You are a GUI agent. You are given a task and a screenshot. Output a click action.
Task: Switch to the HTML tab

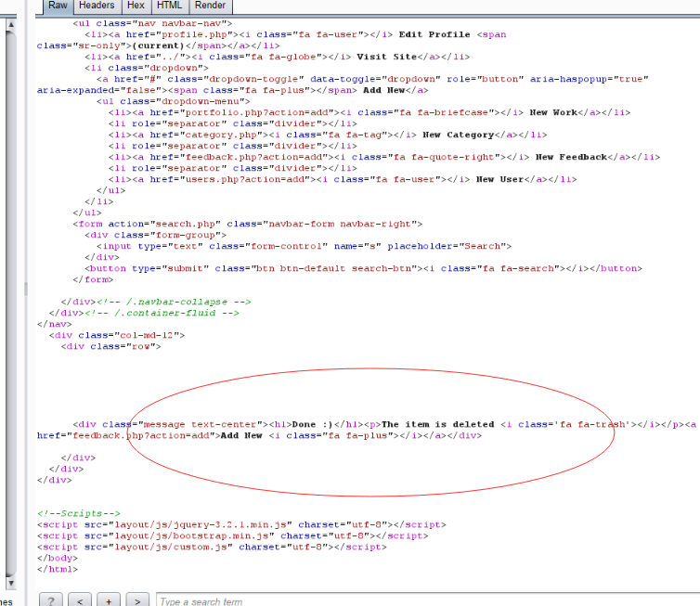click(169, 6)
